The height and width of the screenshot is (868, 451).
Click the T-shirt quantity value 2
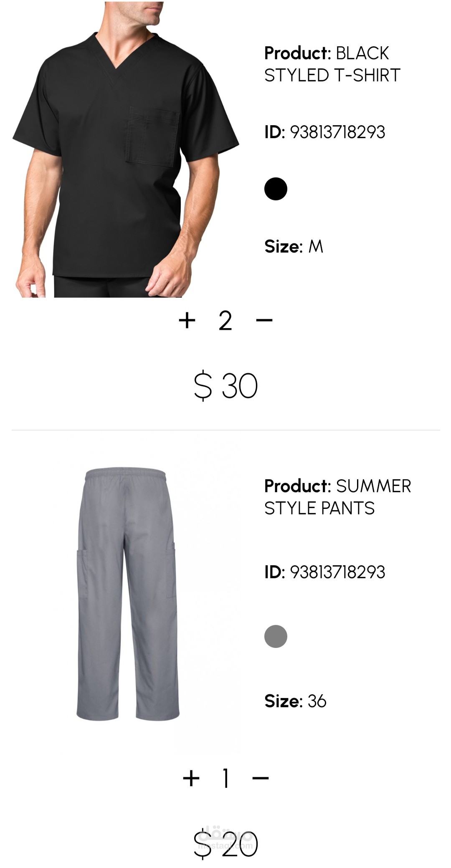click(225, 321)
